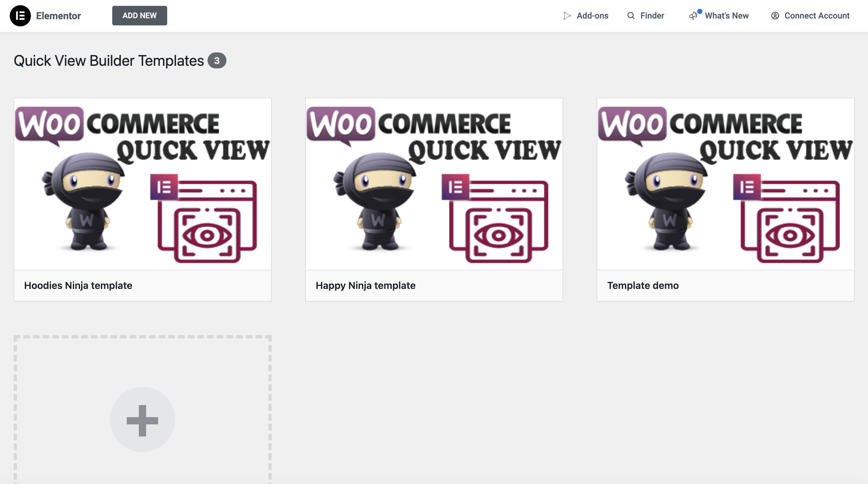This screenshot has height=484, width=868.
Task: Open the Add-ons menu item
Action: [592, 16]
